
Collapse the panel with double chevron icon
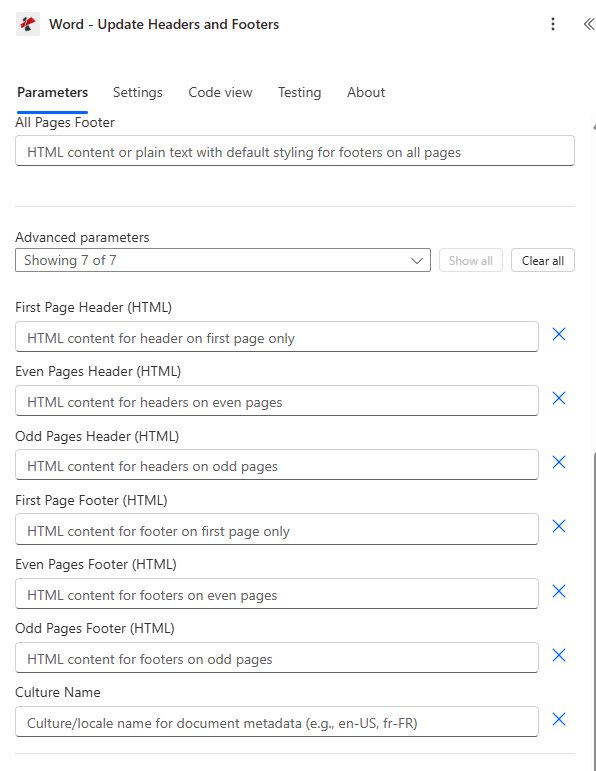point(588,24)
